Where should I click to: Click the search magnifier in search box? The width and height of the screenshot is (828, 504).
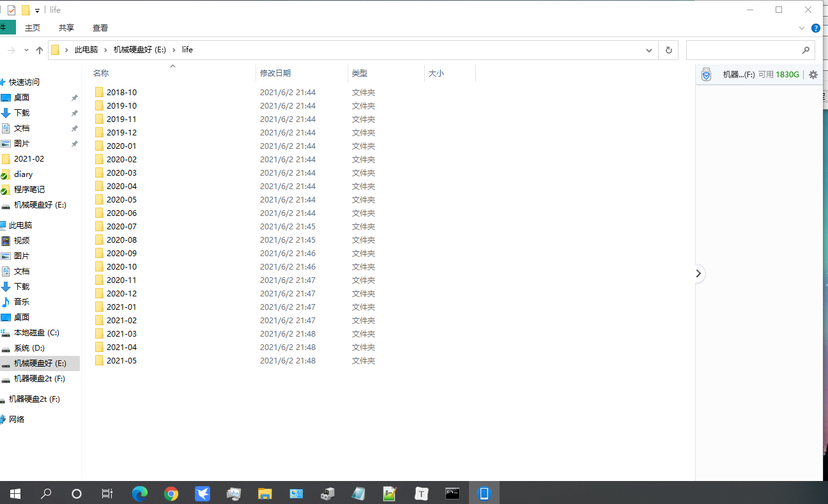pyautogui.click(x=806, y=50)
